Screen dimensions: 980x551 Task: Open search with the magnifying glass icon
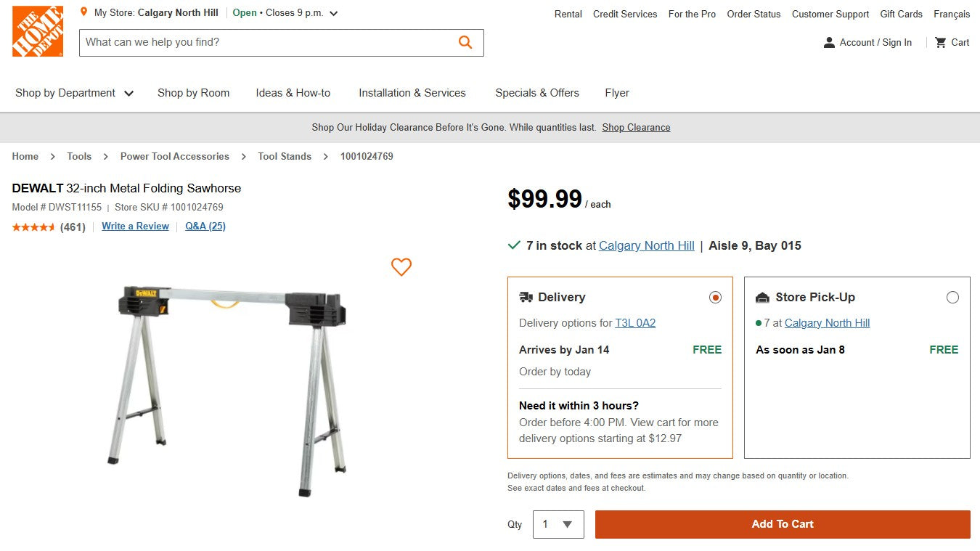(x=465, y=42)
